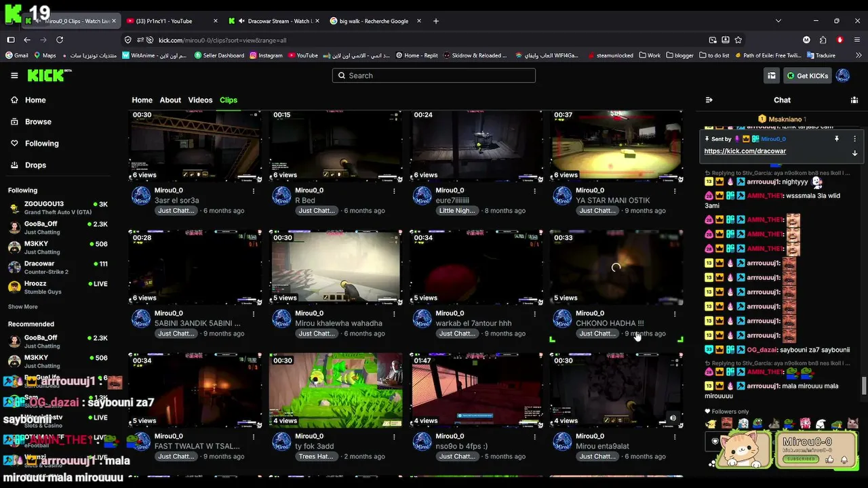The width and height of the screenshot is (868, 488).
Task: Open options for 'CHKONO HADHA !!!' clip
Action: 675,314
